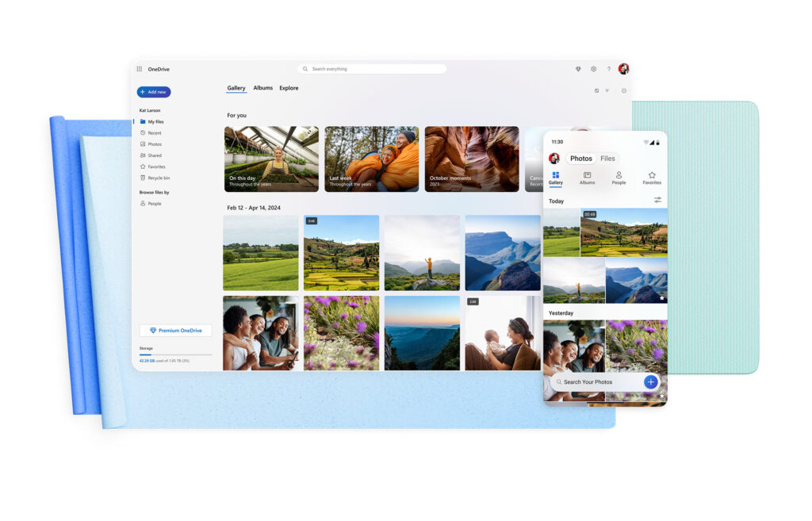Click the Feb 12 - Apr 14, 2024 heading

pyautogui.click(x=254, y=208)
